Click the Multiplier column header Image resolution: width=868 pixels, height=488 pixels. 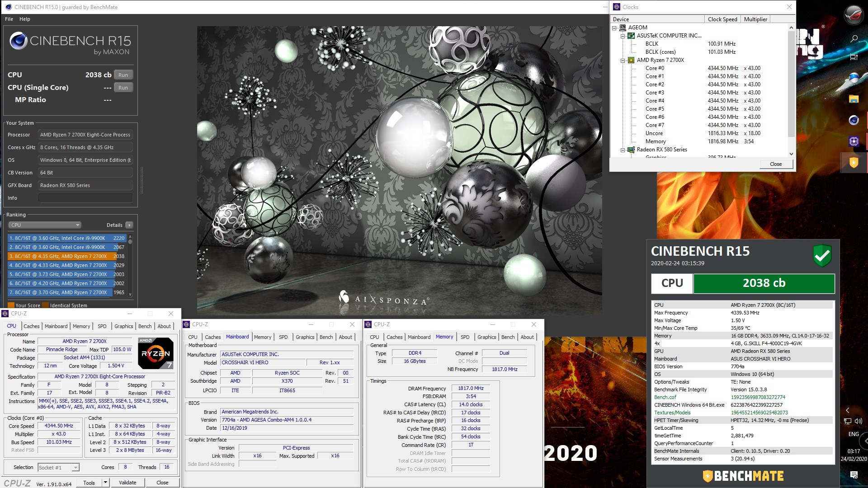(755, 19)
